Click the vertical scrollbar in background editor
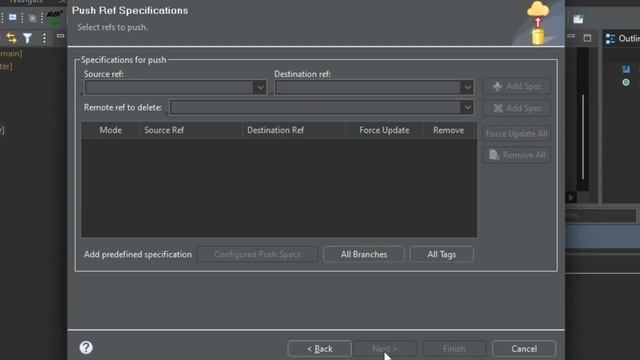This screenshot has height=360, width=640. pos(583,137)
